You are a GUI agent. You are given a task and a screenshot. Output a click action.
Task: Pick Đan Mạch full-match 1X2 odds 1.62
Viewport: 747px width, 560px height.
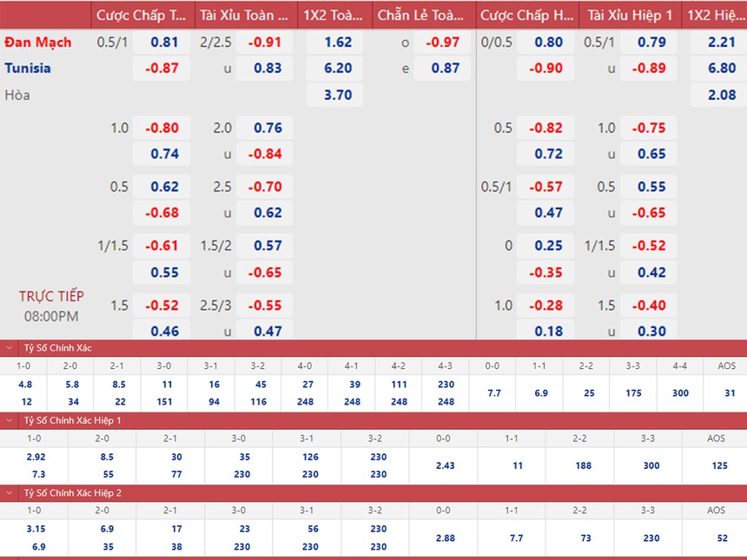tap(338, 43)
